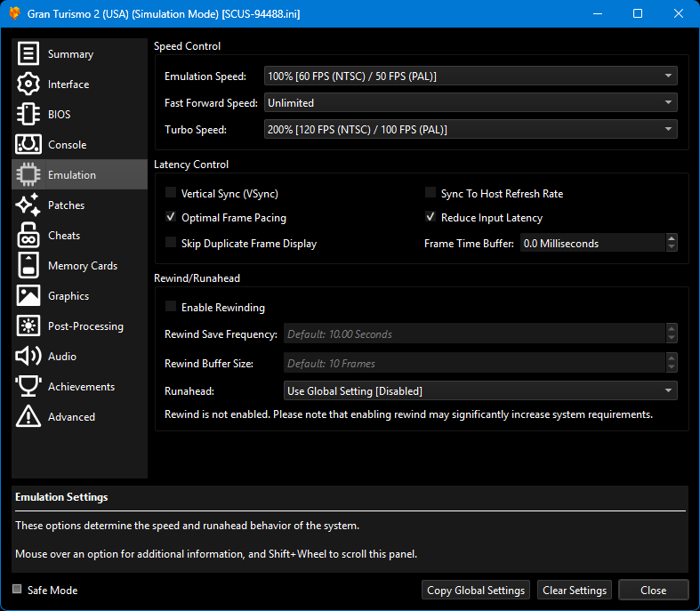Screen dimensions: 700x611
Task: Switch to the Summary settings page
Action: point(70,54)
